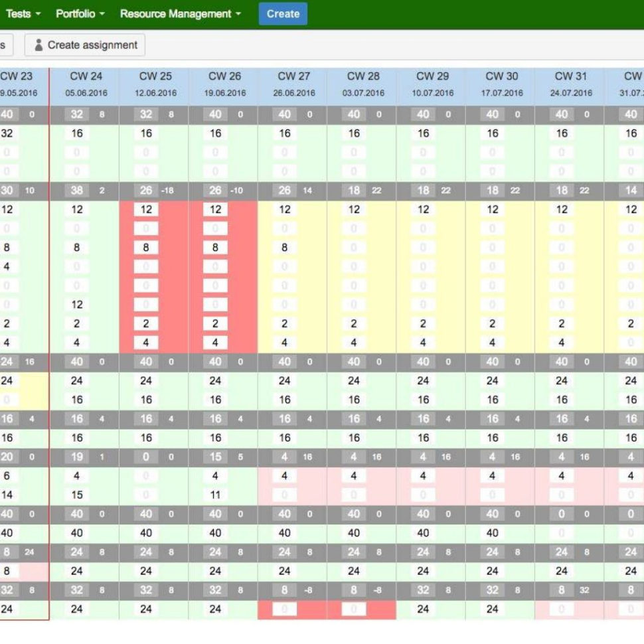Screen dimensions: 644x644
Task: Click the blue Create button
Action: click(282, 13)
